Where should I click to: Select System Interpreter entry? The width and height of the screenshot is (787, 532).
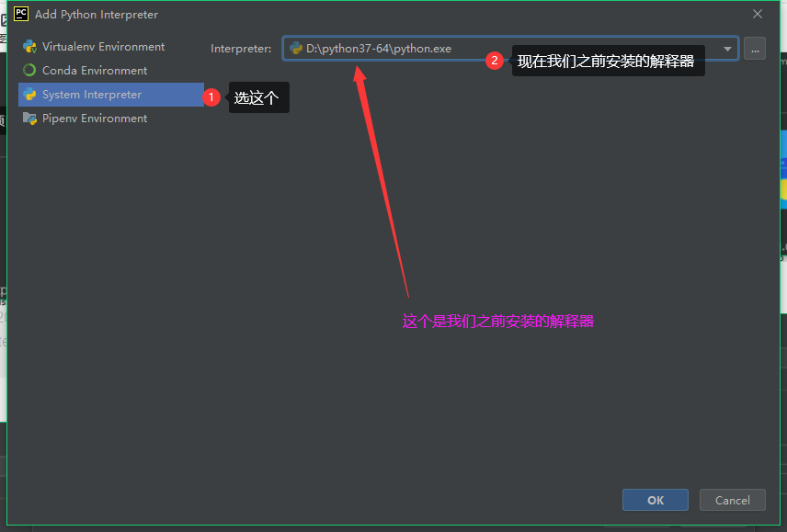click(111, 95)
